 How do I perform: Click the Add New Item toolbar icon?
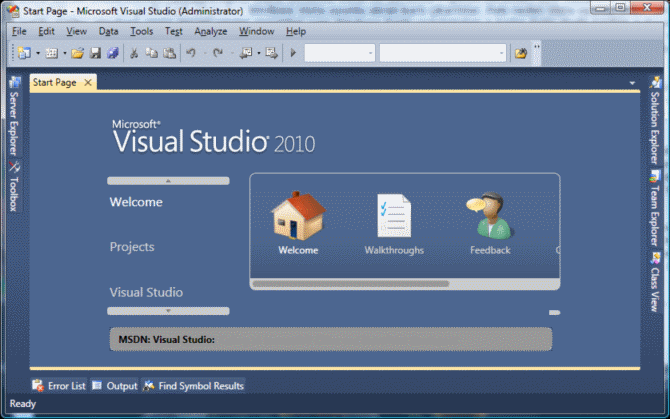51,53
